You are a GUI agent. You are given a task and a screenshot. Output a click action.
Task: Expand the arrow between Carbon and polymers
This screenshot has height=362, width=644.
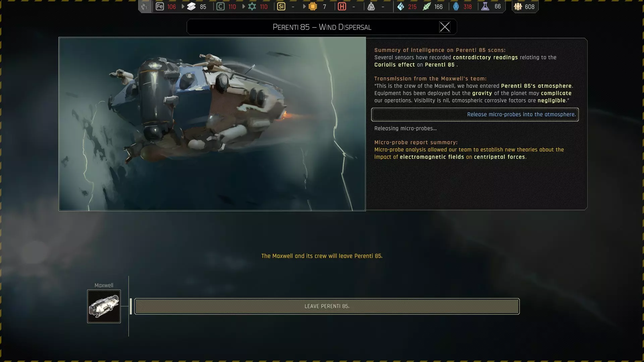point(244,6)
